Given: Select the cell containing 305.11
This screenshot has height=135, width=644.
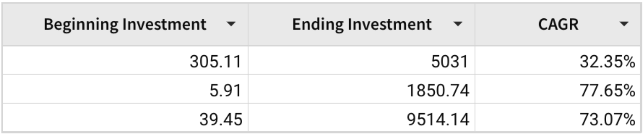Looking at the screenshot, I should pos(125,60).
